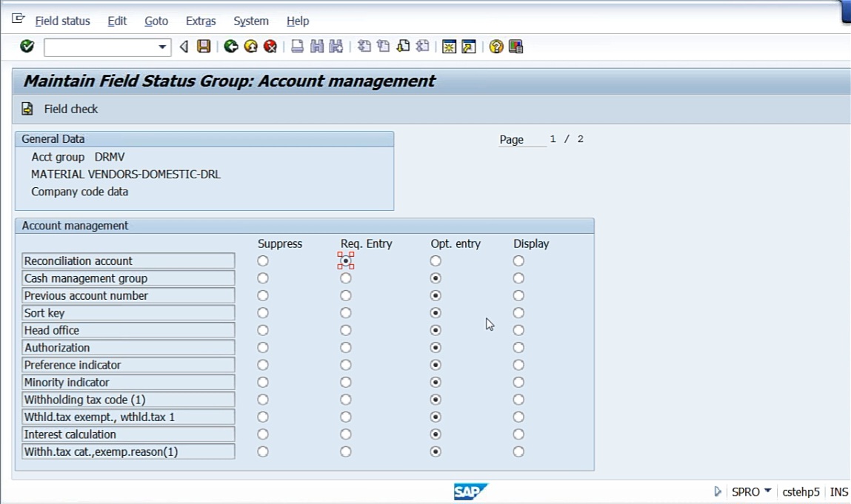Screen dimensions: 851x504
Task: Set Cash management group to Req. Entry
Action: click(346, 278)
